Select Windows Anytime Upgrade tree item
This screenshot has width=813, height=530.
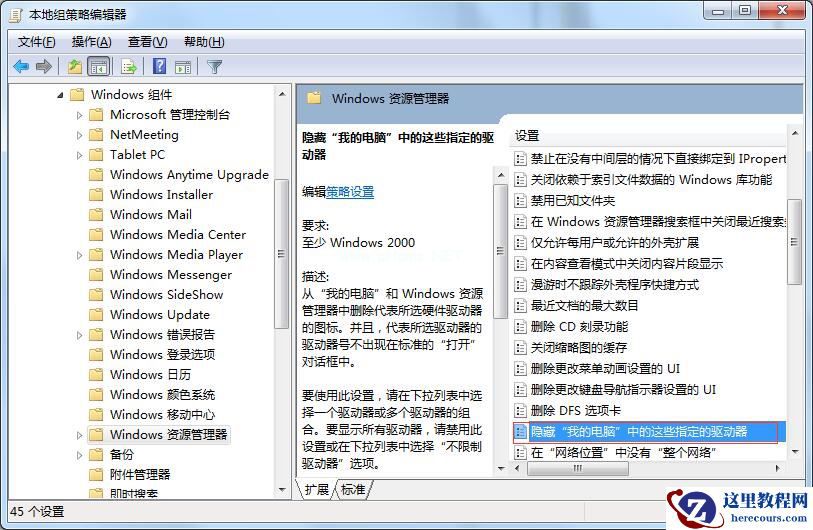(189, 175)
